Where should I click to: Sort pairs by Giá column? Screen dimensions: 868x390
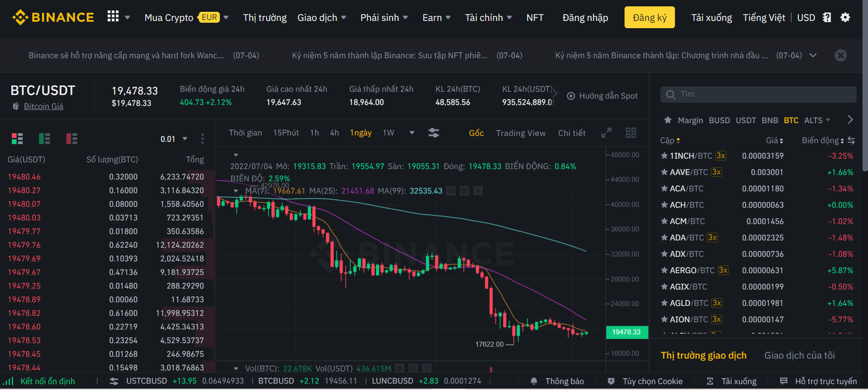(x=774, y=140)
